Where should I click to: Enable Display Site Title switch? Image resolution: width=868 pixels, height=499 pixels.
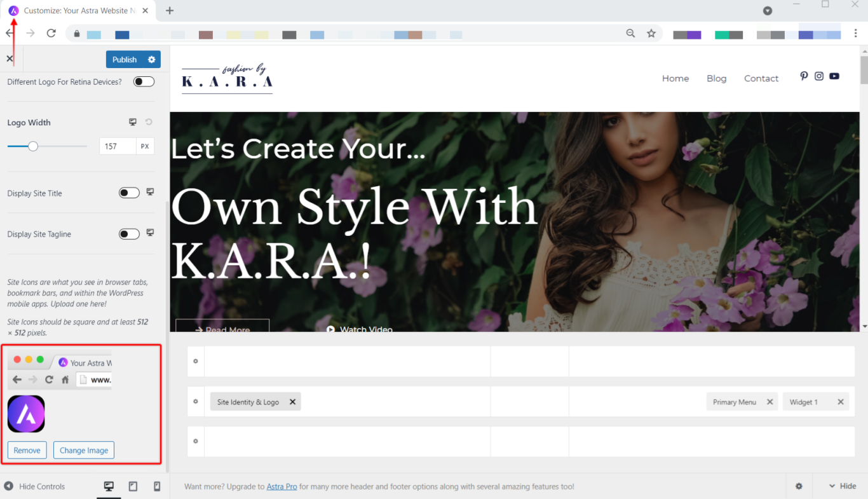point(129,193)
